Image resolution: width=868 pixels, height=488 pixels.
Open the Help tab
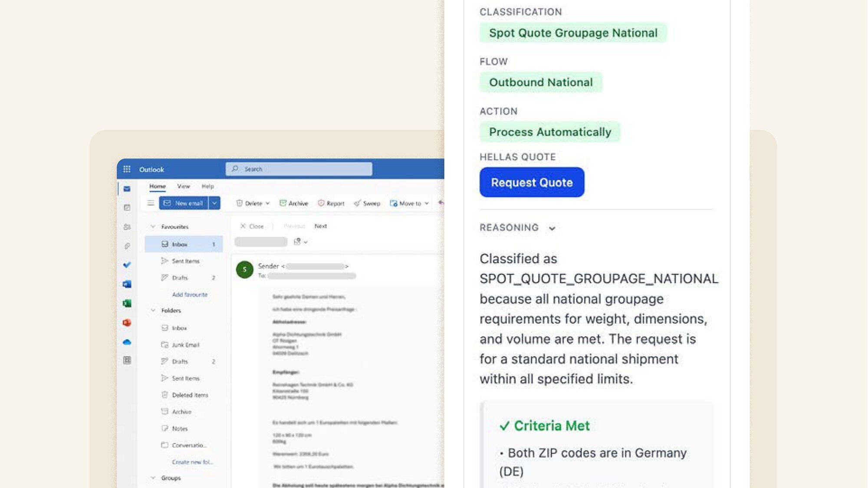(x=207, y=186)
